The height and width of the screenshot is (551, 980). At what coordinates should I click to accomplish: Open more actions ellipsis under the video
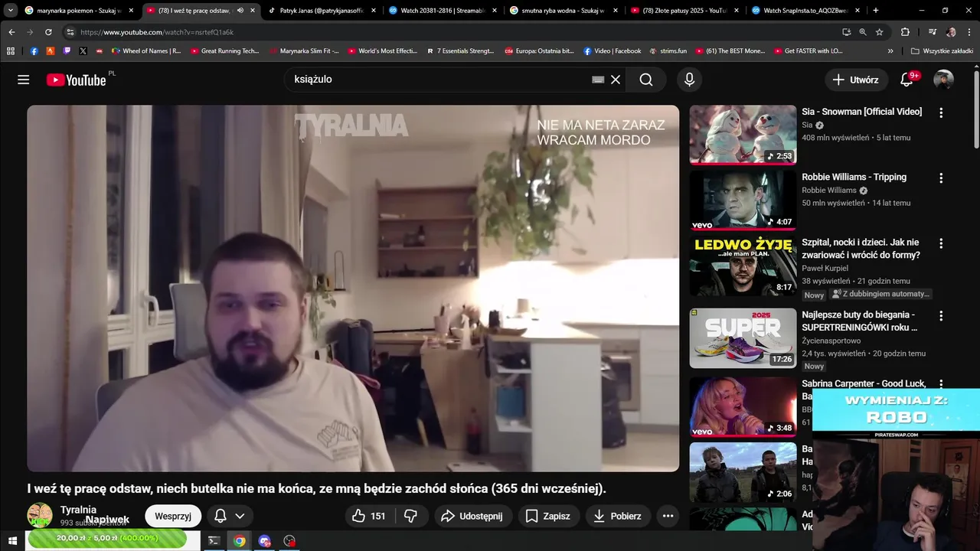(x=668, y=516)
